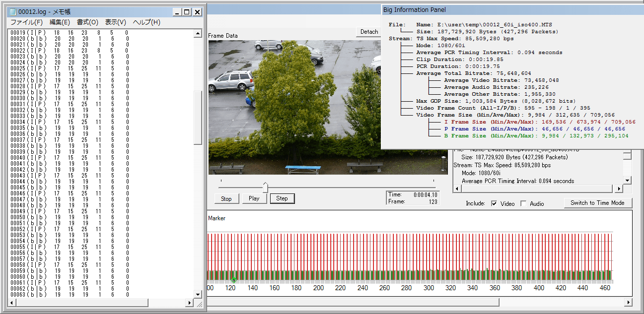Click the green frame 123 marker on the chart
The width and height of the screenshot is (644, 314).
(233, 281)
